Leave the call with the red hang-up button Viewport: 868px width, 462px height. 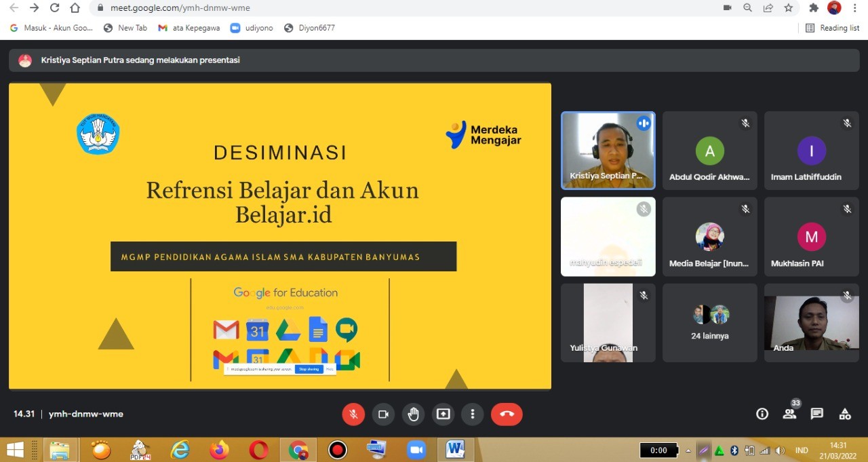point(507,414)
